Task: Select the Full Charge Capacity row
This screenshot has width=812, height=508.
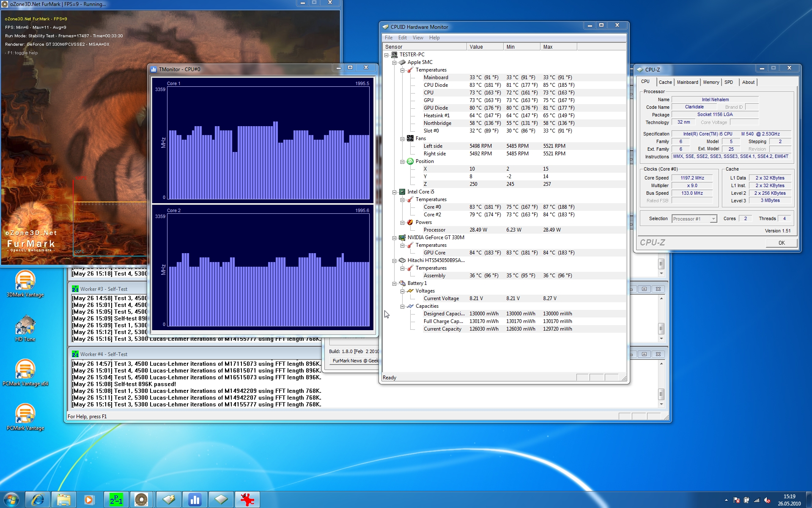Action: click(x=524, y=321)
